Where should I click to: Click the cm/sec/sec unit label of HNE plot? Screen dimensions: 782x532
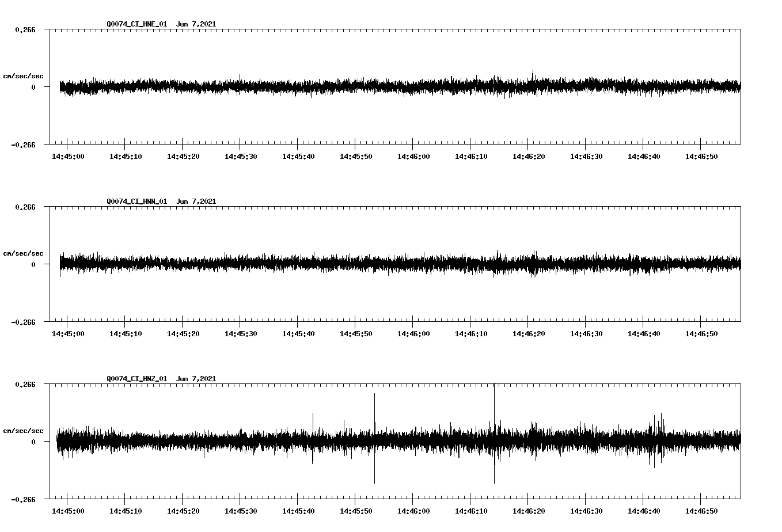[x=23, y=76]
